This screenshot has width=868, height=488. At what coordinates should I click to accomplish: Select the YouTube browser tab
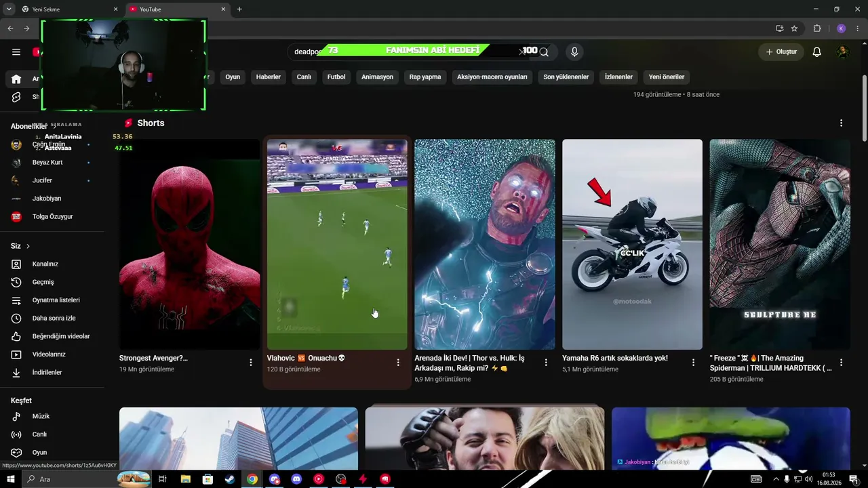pos(178,9)
